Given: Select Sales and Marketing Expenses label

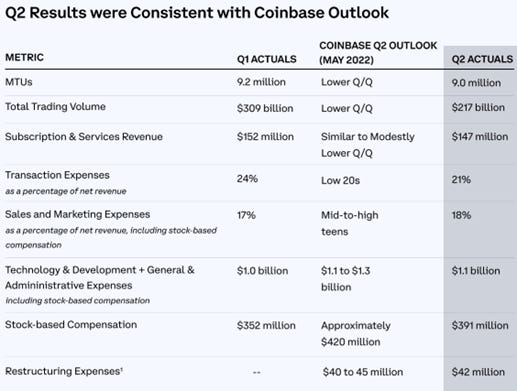Looking at the screenshot, I should (77, 214).
